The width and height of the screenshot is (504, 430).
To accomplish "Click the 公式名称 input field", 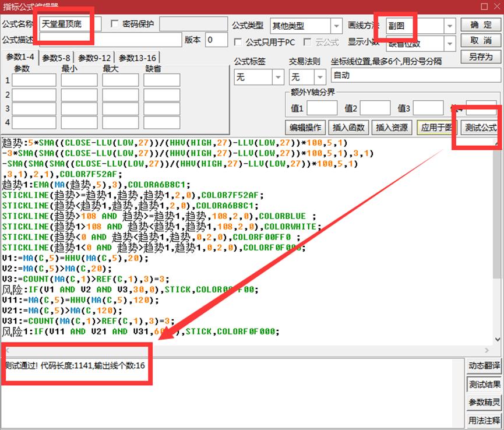I will pyautogui.click(x=70, y=24).
